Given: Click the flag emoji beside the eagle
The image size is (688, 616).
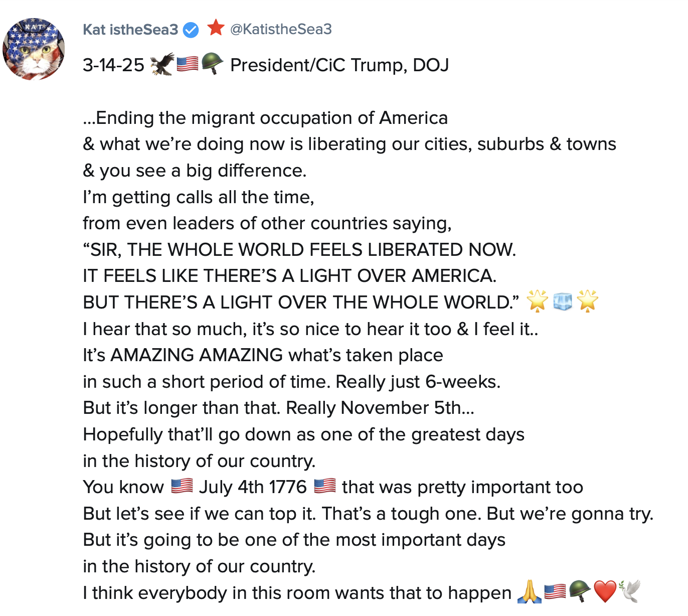Looking at the screenshot, I should pyautogui.click(x=188, y=64).
